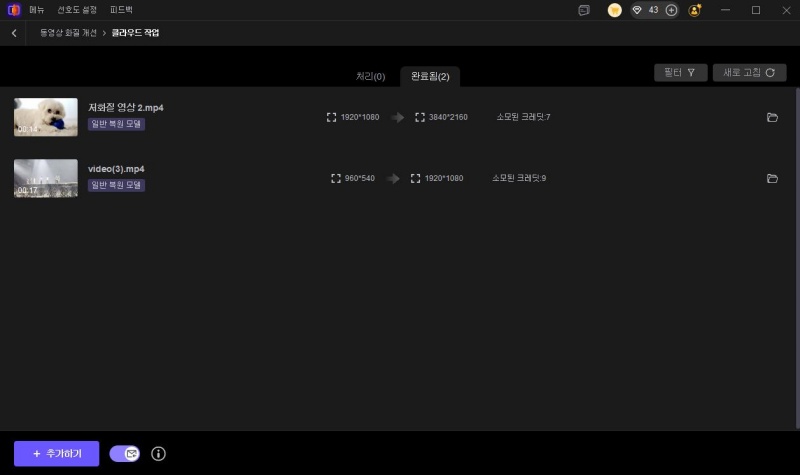Open the info icon
The height and width of the screenshot is (475, 800).
tap(158, 454)
